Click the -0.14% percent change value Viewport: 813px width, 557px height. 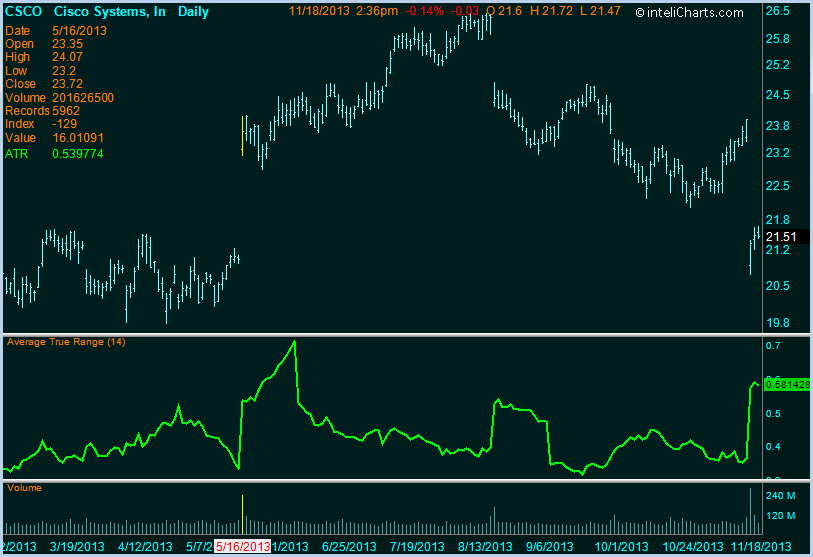(424, 11)
